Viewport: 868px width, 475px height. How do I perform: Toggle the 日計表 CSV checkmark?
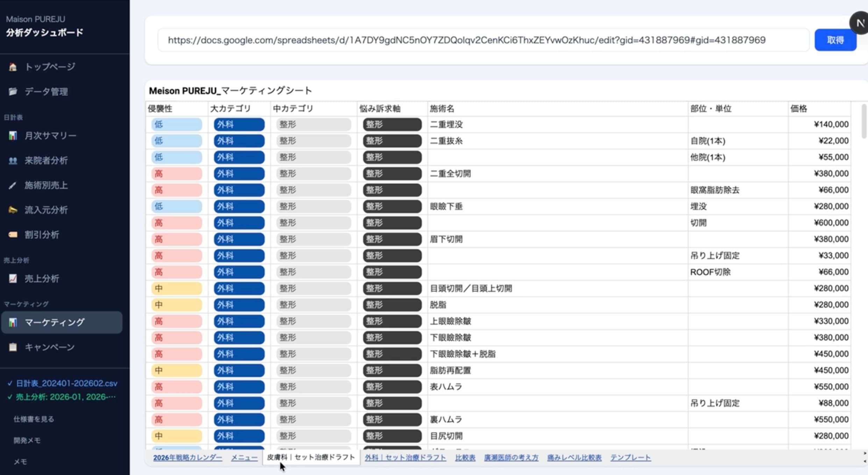pos(10,383)
